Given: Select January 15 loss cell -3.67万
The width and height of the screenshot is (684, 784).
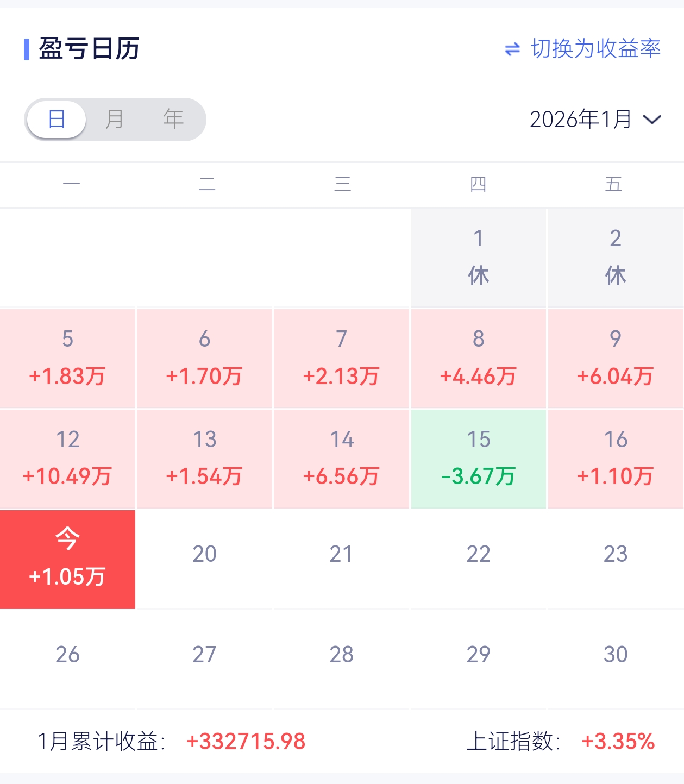Looking at the screenshot, I should coord(478,459).
